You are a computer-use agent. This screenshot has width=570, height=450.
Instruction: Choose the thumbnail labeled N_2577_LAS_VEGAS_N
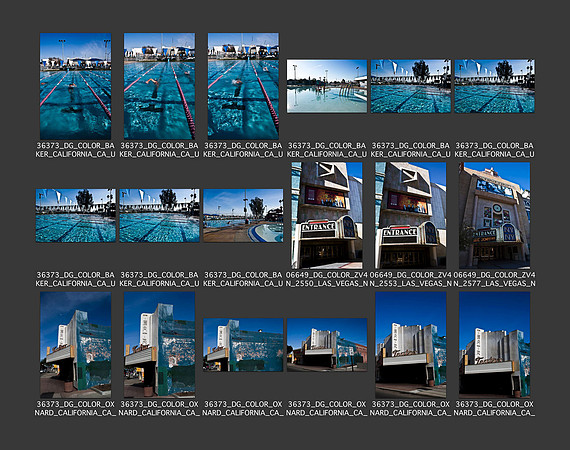(494, 215)
